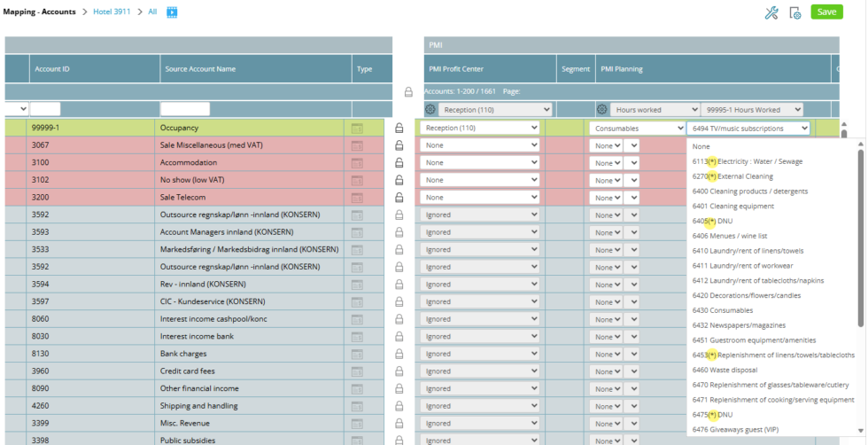Click the header lock icon above rows
The image size is (868, 445).
tap(408, 92)
